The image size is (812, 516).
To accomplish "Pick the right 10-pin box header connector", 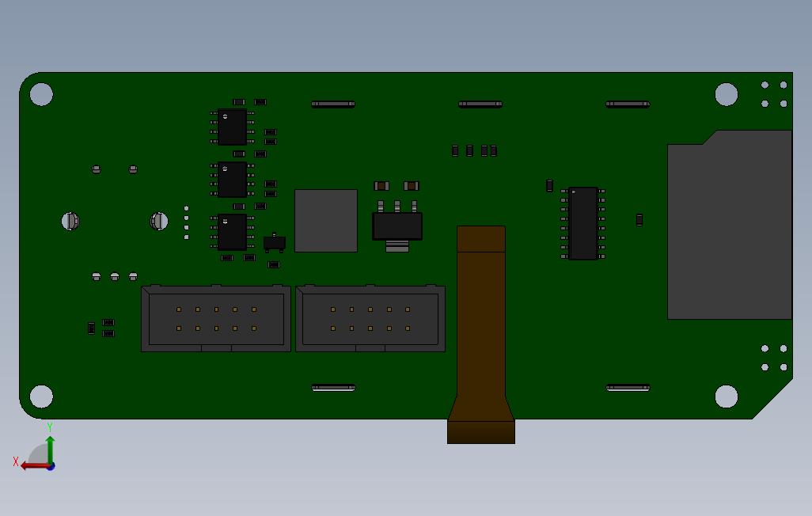I will point(370,318).
